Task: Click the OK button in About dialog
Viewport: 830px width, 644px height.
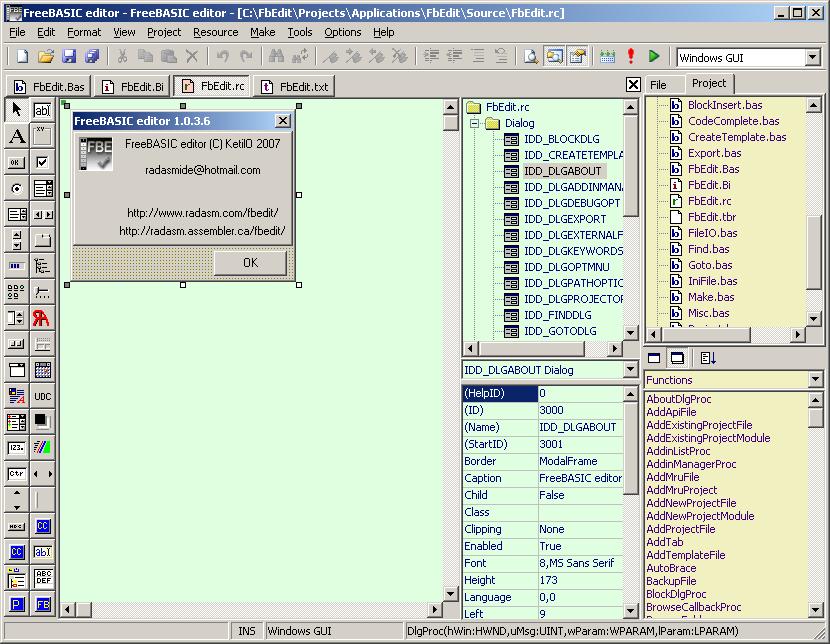Action: pos(250,262)
